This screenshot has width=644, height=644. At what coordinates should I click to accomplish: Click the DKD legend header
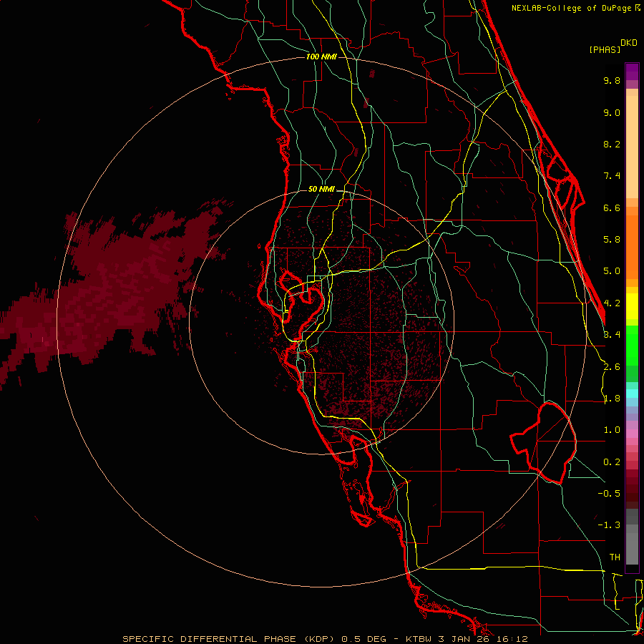629,43
